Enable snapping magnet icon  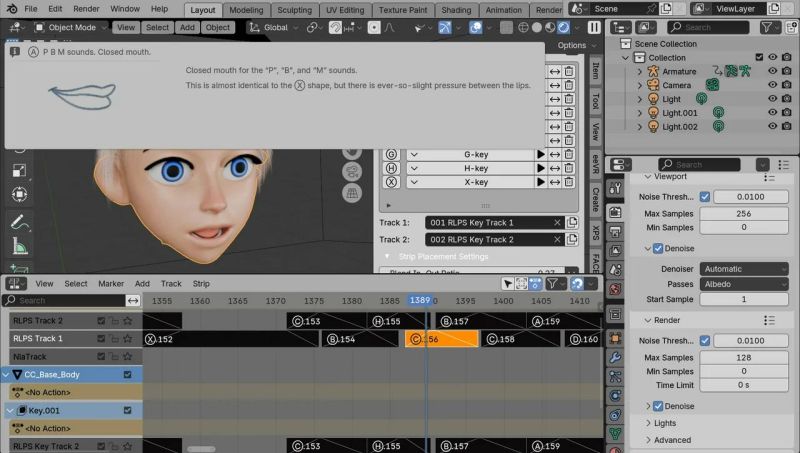tap(335, 28)
